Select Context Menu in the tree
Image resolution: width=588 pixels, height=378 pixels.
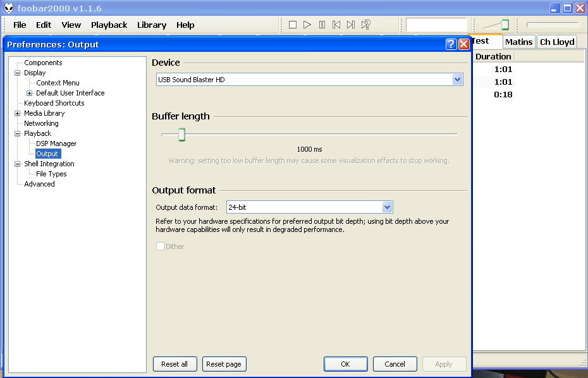pyautogui.click(x=58, y=83)
